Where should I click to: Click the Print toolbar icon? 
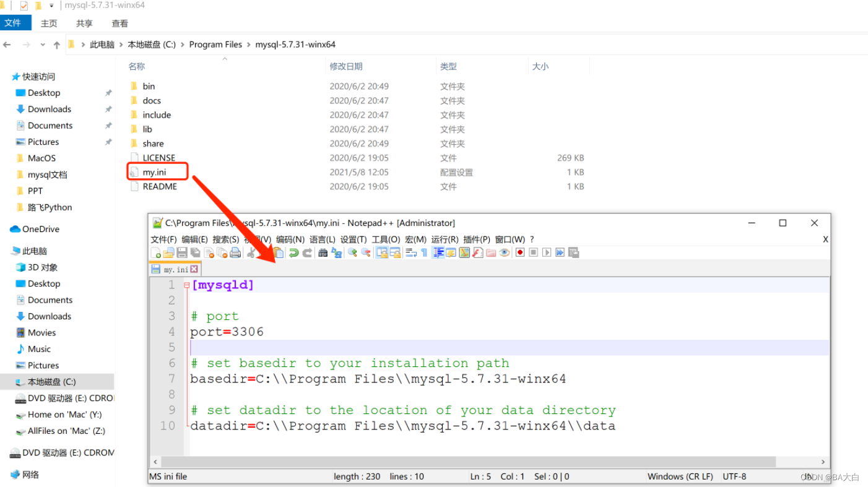pyautogui.click(x=235, y=252)
